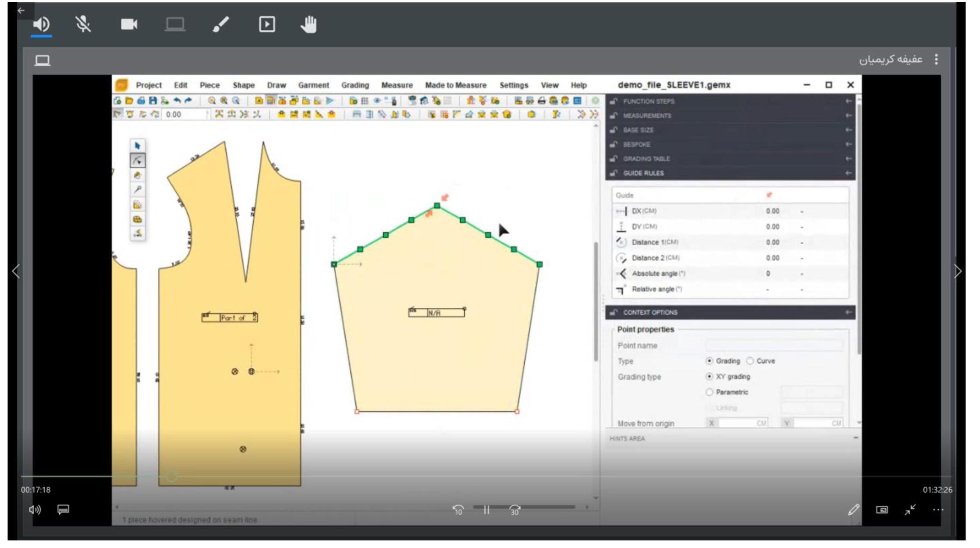Select the Curve type radio button
980x548 pixels.
(x=750, y=361)
